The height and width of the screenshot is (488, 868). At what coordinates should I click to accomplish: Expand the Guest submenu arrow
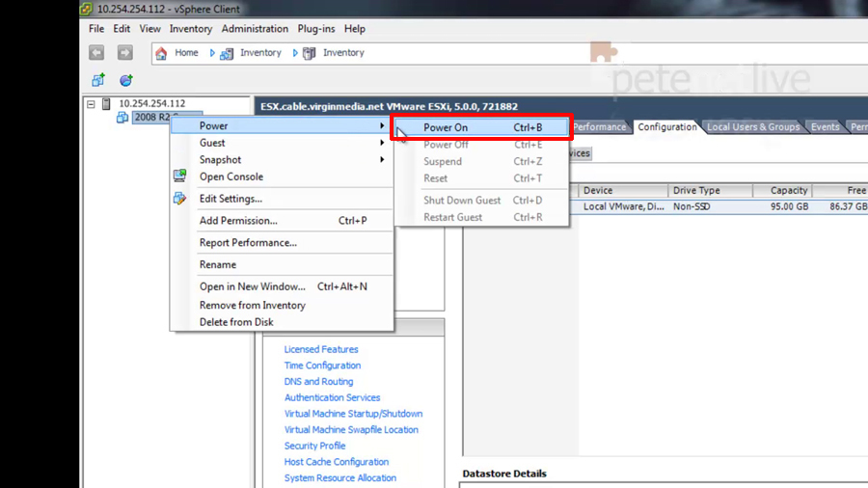click(x=382, y=143)
